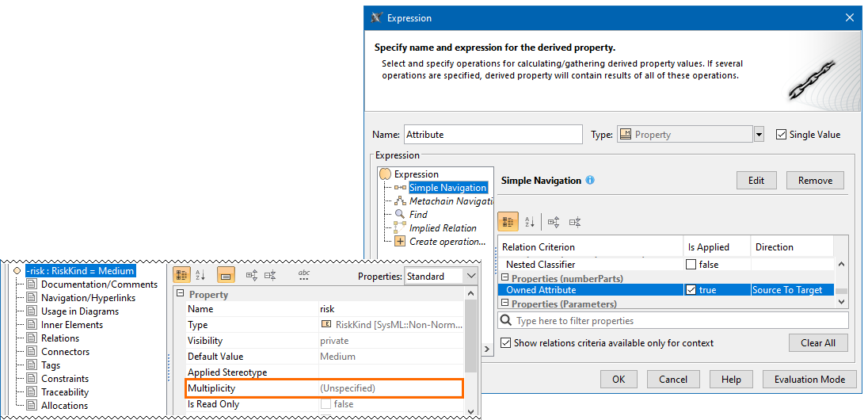Open the Properties Standard dropdown

tap(471, 276)
